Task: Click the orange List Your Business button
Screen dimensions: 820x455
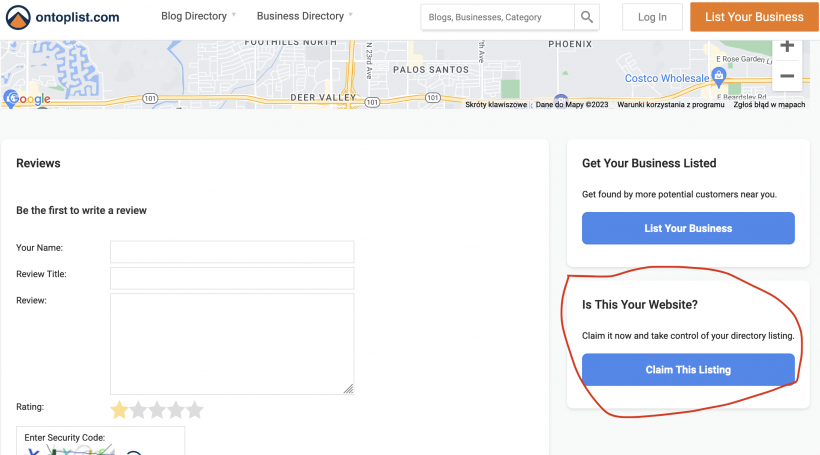Action: click(754, 17)
